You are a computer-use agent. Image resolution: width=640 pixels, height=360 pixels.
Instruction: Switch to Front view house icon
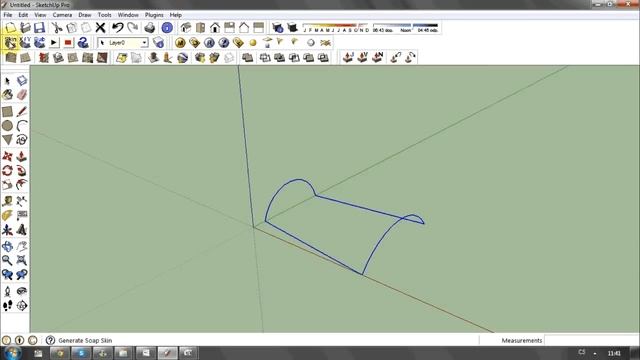[215, 28]
